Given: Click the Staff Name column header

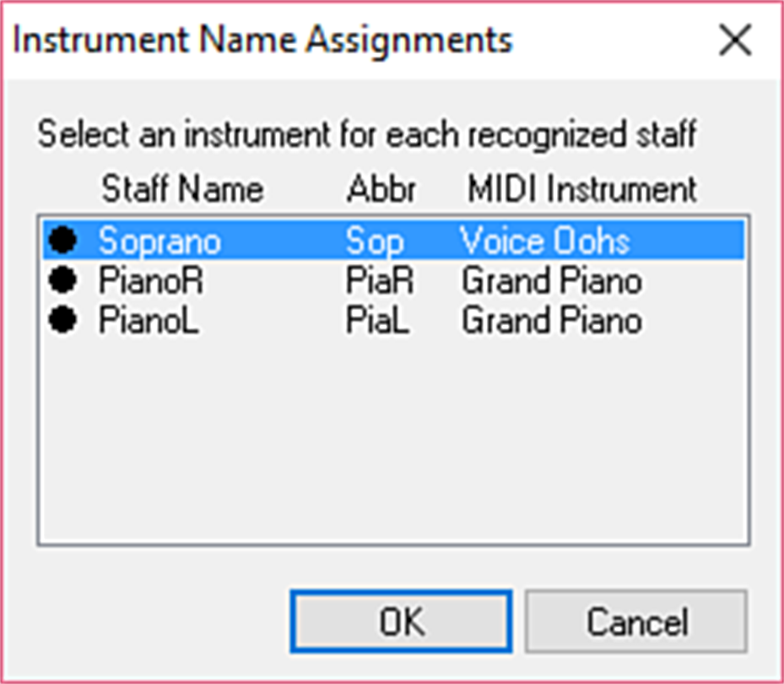Looking at the screenshot, I should click(x=182, y=189).
